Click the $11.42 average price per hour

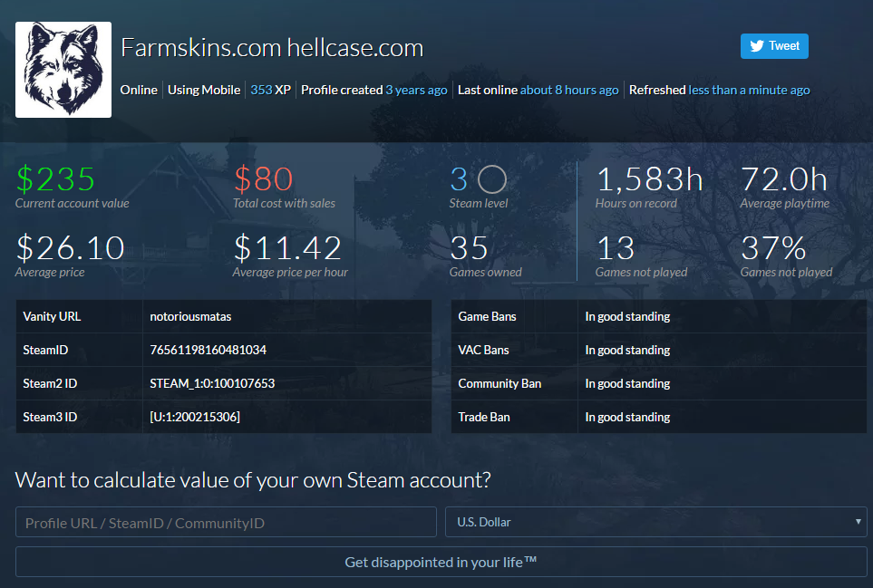pos(287,248)
